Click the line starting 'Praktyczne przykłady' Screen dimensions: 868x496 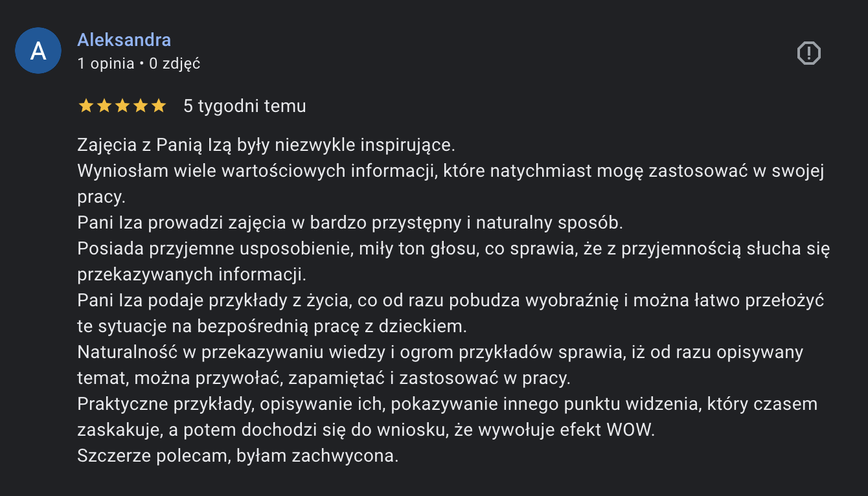(448, 404)
